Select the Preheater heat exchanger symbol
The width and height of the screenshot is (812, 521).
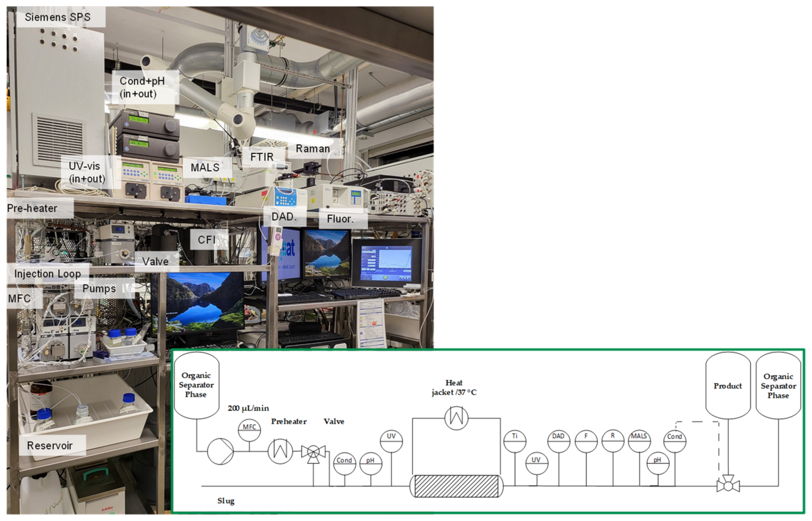[x=280, y=451]
